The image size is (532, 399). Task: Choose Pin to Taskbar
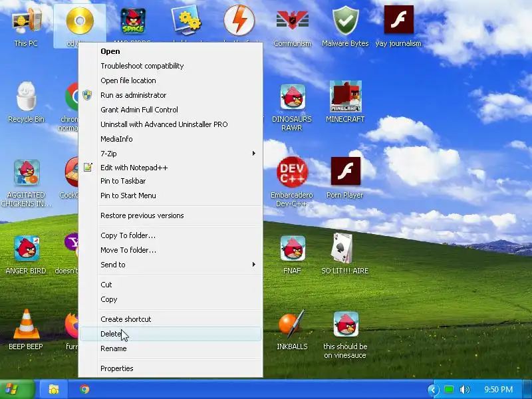point(171,181)
